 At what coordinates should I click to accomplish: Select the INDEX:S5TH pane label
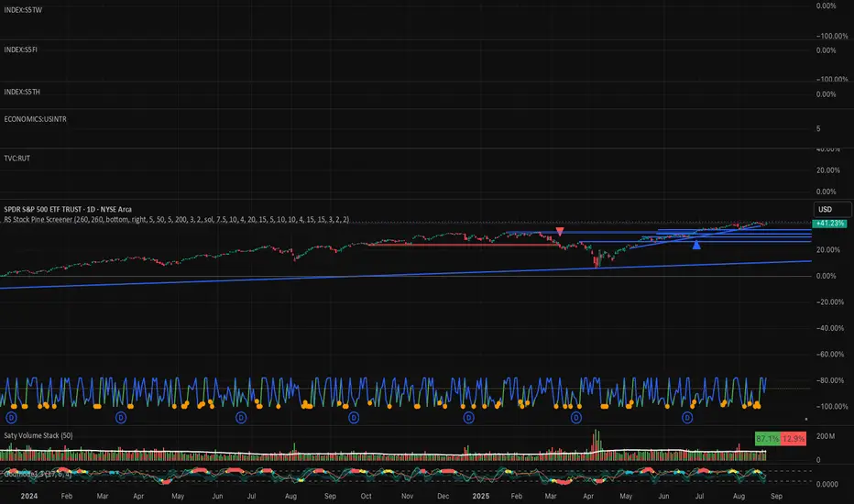click(22, 92)
